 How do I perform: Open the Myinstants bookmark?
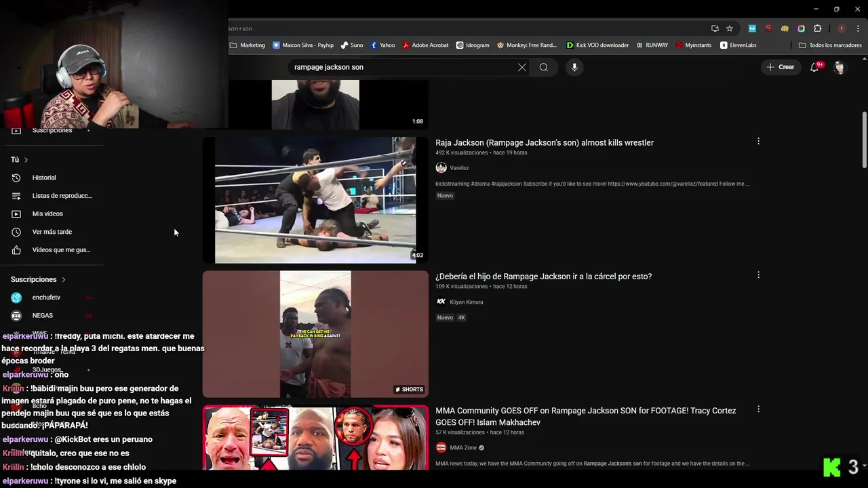point(694,45)
